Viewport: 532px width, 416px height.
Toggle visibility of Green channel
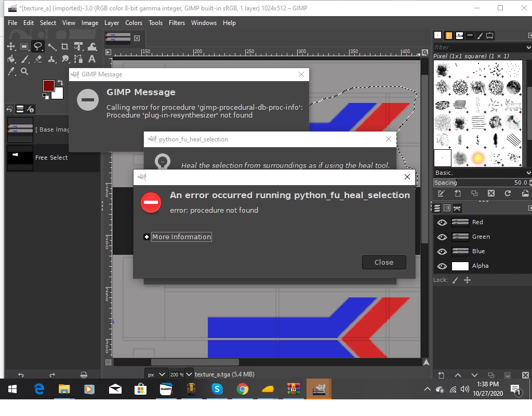(x=442, y=237)
